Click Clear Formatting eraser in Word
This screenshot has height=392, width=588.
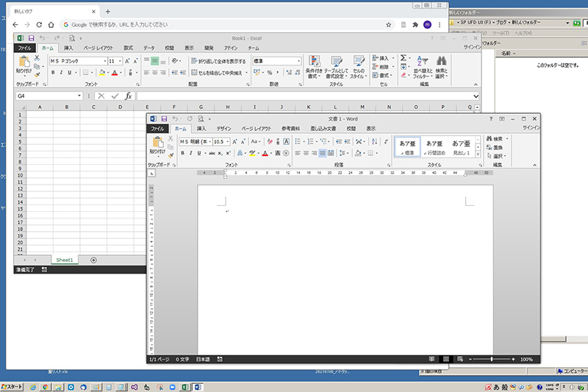click(270, 142)
